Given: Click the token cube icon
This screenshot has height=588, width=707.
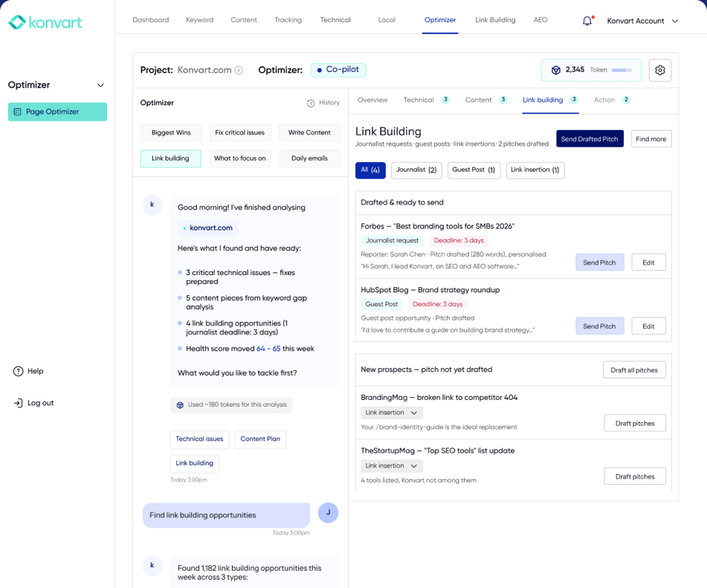Looking at the screenshot, I should (556, 70).
